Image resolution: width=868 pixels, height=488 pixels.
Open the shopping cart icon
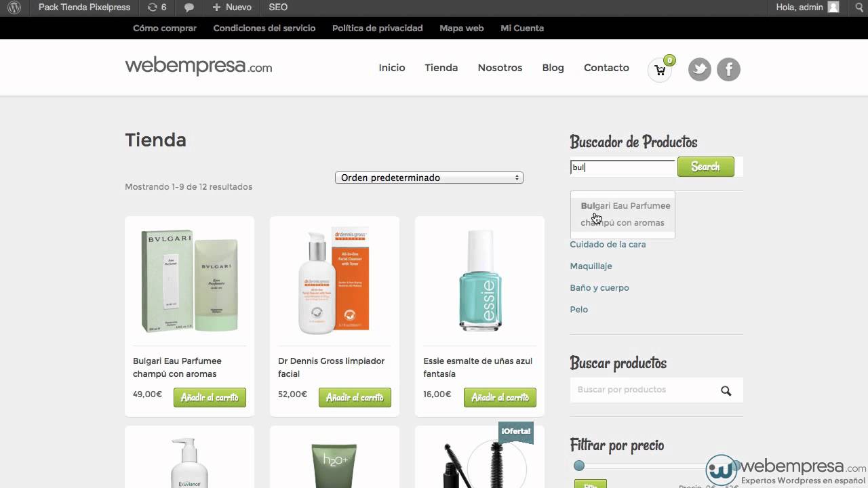click(660, 70)
